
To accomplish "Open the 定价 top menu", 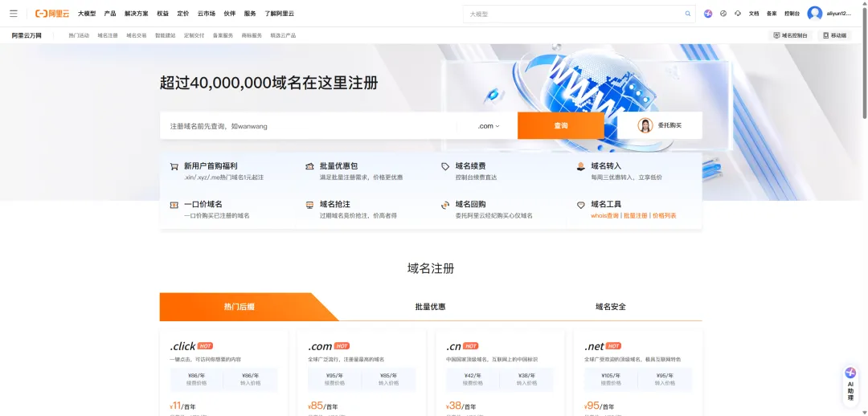I will pyautogui.click(x=182, y=14).
